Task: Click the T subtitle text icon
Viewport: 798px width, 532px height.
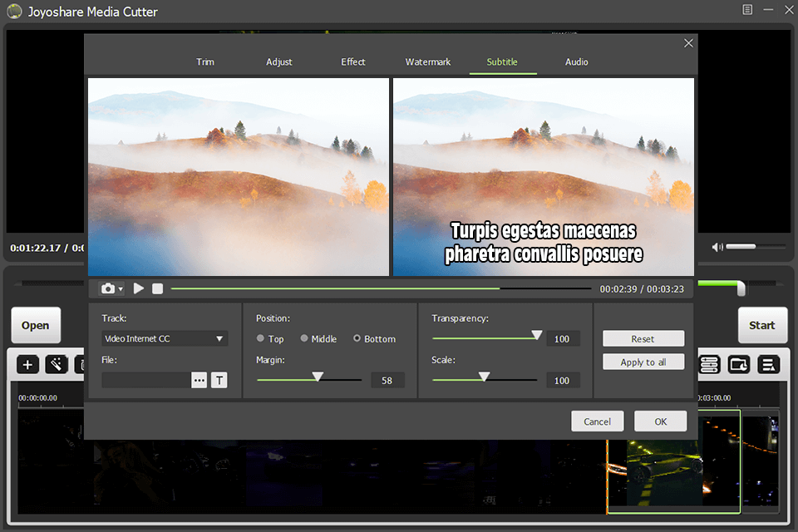Action: click(x=219, y=380)
